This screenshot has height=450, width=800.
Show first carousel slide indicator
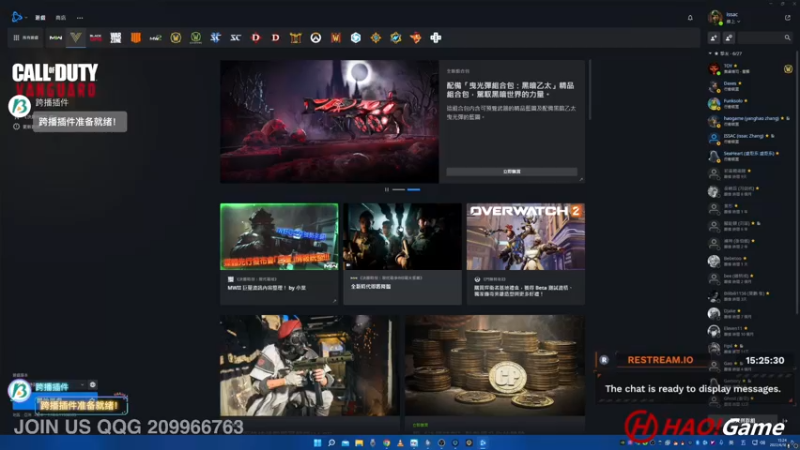pyautogui.click(x=398, y=189)
